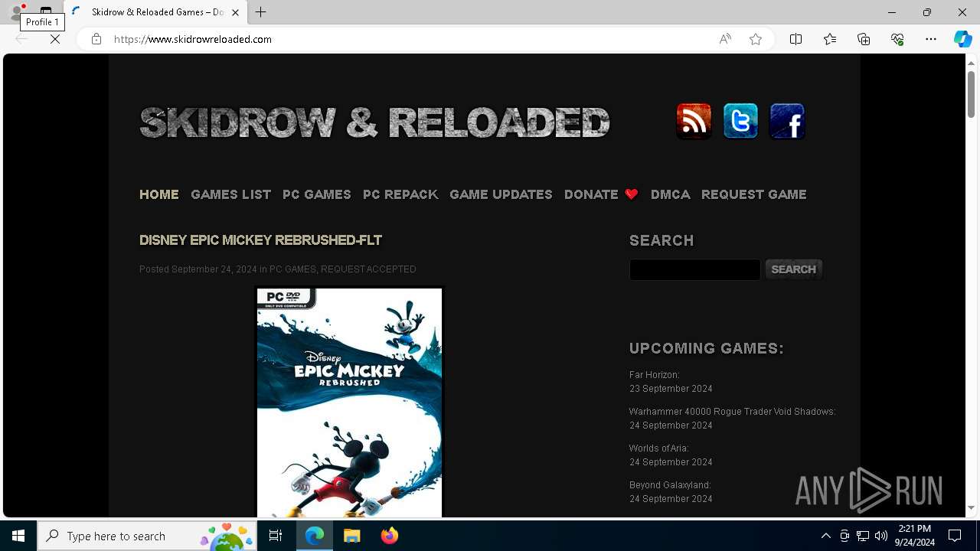Screen dimensions: 980x551
Task: Open network status tray icon
Action: coord(863,536)
